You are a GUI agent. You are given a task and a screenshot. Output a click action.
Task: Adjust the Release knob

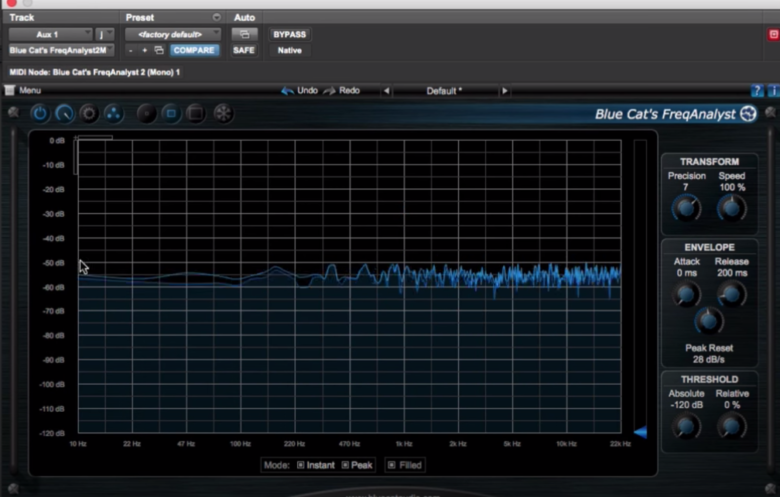click(x=732, y=295)
